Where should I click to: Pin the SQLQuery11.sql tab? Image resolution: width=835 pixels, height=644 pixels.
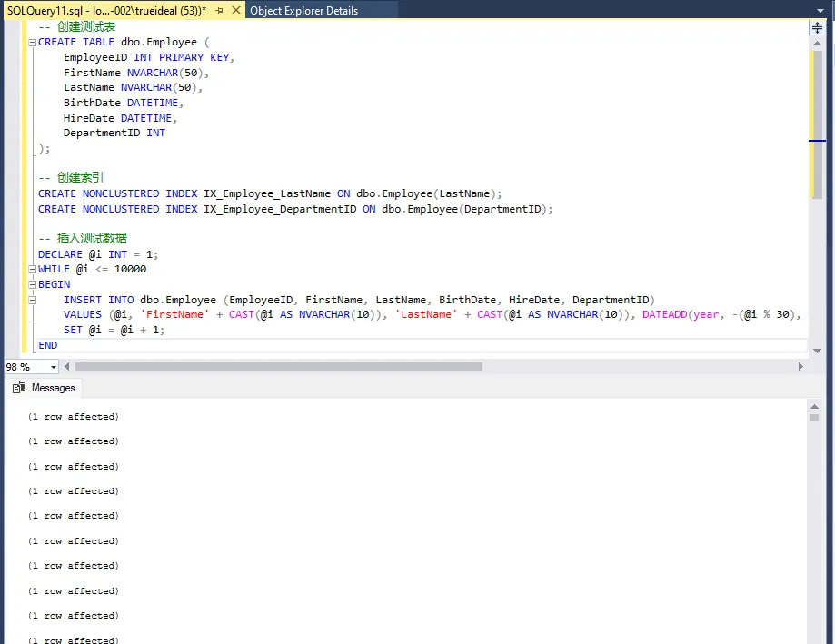[x=219, y=11]
